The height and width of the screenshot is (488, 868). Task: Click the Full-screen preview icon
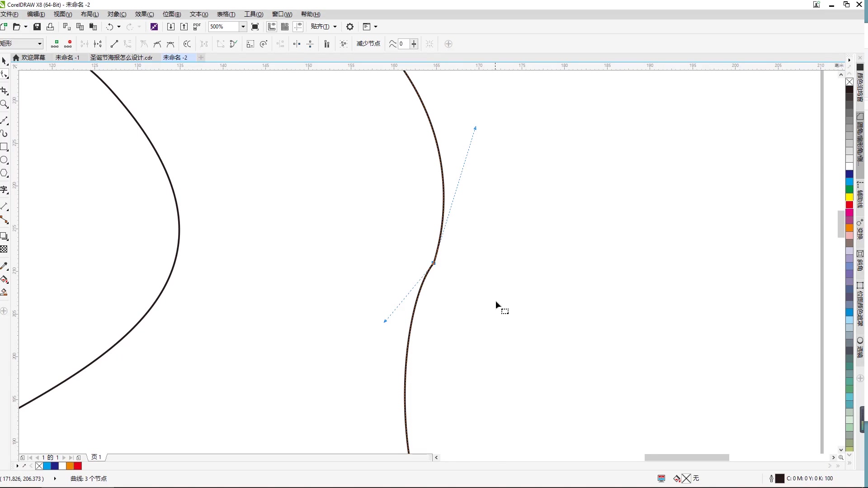click(255, 27)
